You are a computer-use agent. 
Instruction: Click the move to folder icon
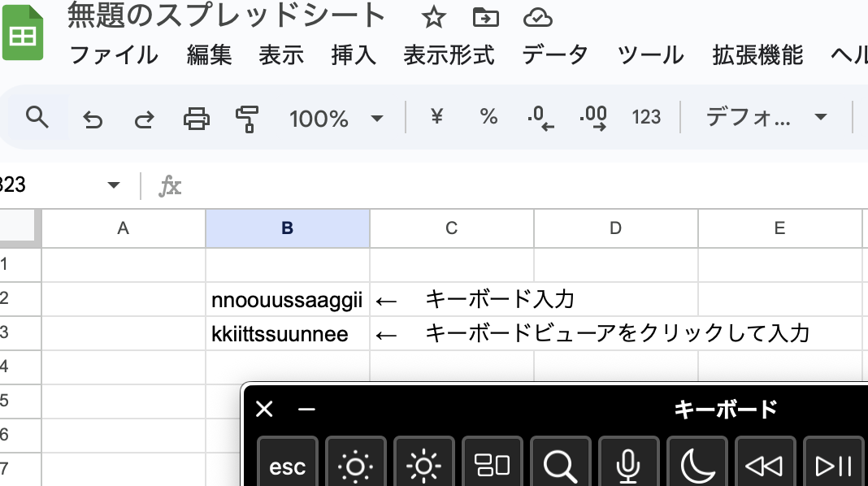(485, 17)
